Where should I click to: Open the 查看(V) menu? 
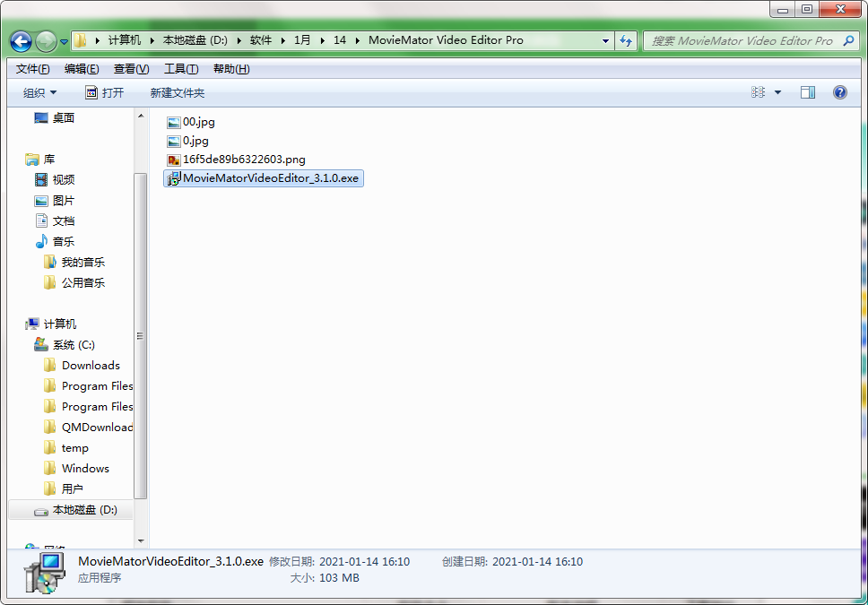(131, 69)
